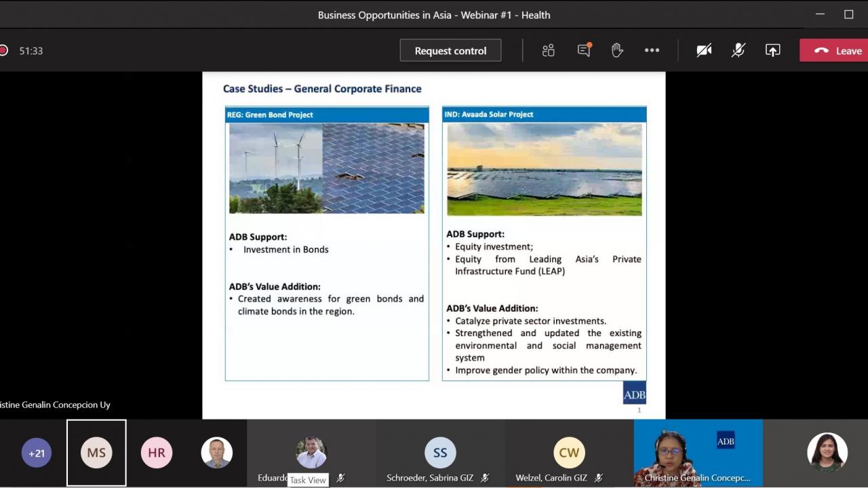Image resolution: width=868 pixels, height=488 pixels.
Task: Click the IND: Avaada Solar Project header
Action: [545, 115]
